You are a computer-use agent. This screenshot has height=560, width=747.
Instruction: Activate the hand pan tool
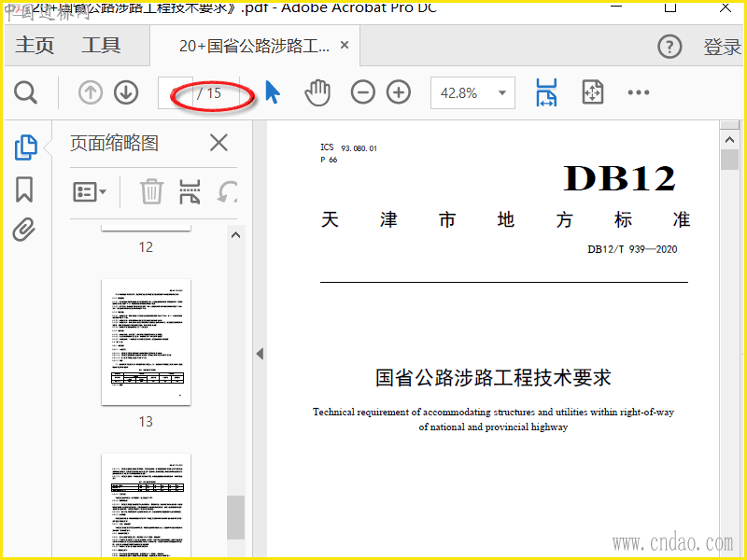click(317, 92)
